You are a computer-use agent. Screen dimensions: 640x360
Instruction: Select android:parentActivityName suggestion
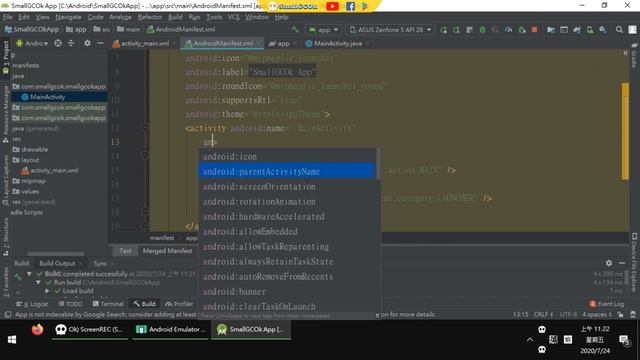pyautogui.click(x=287, y=171)
